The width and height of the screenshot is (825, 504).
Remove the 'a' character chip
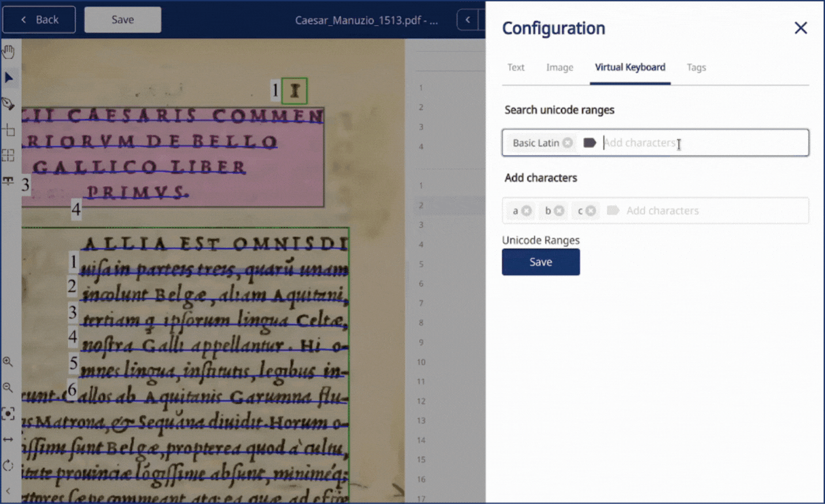(x=527, y=211)
